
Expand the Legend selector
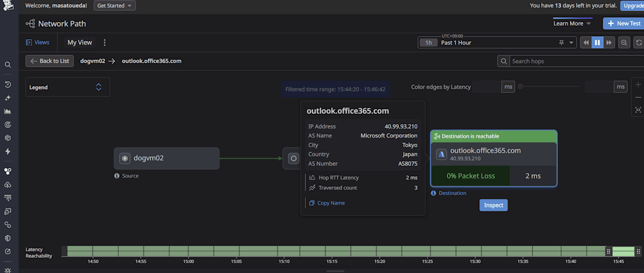(x=68, y=87)
